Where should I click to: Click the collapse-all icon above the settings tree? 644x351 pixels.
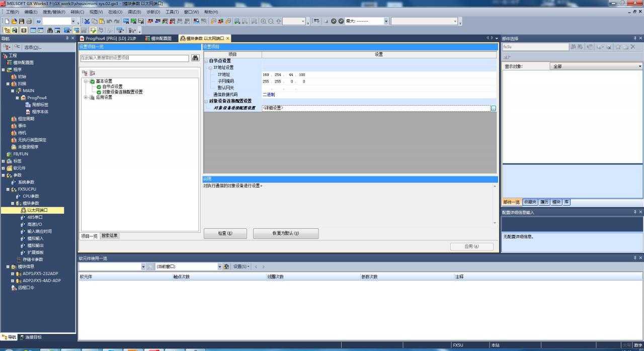93,73
